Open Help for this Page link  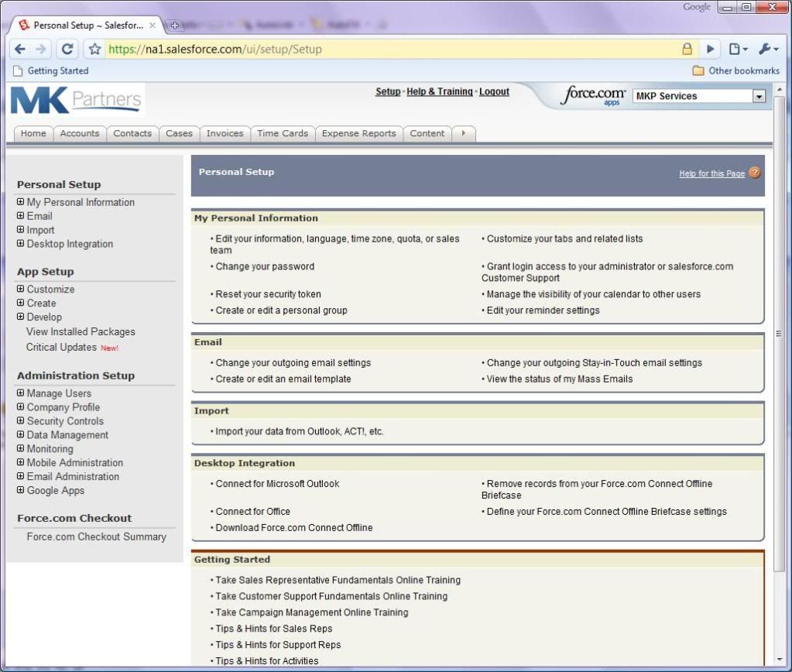coord(711,173)
